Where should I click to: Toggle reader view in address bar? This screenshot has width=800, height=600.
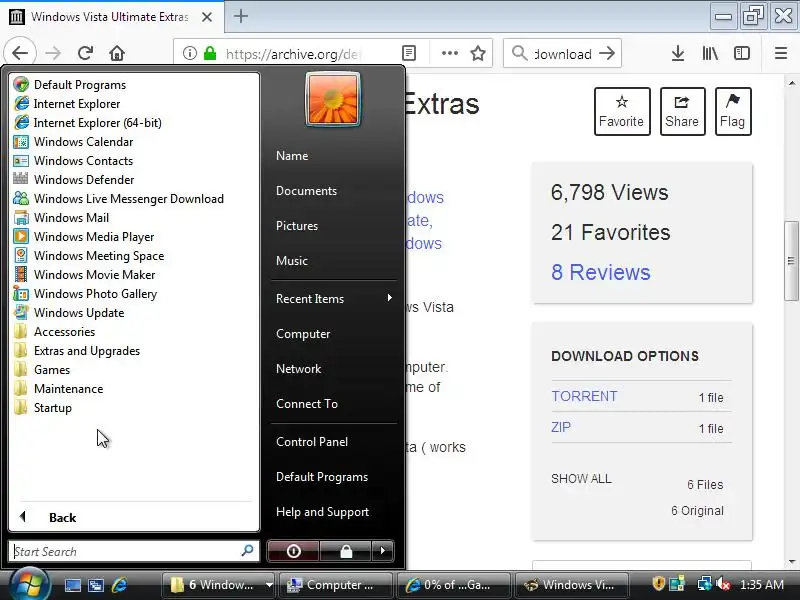[x=409, y=53]
